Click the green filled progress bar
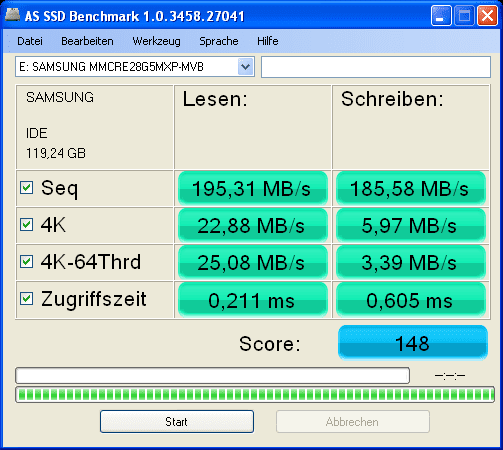Image resolution: width=503 pixels, height=450 pixels. (x=255, y=395)
